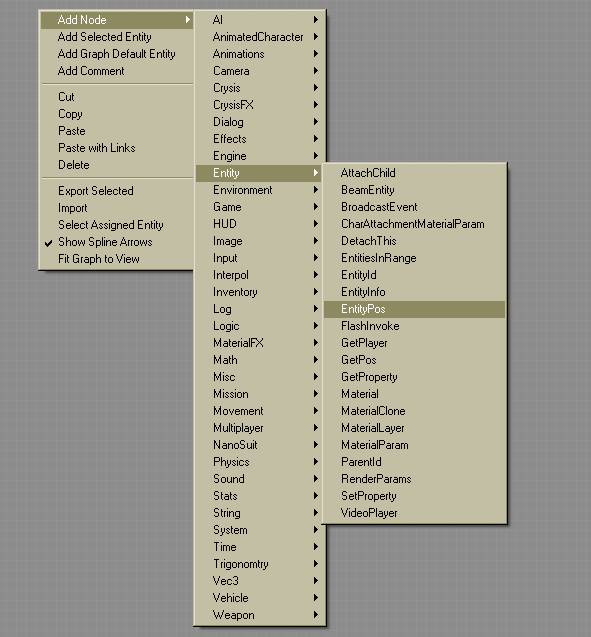The width and height of the screenshot is (591, 637).
Task: Open the Entity category submenu
Action: (260, 173)
